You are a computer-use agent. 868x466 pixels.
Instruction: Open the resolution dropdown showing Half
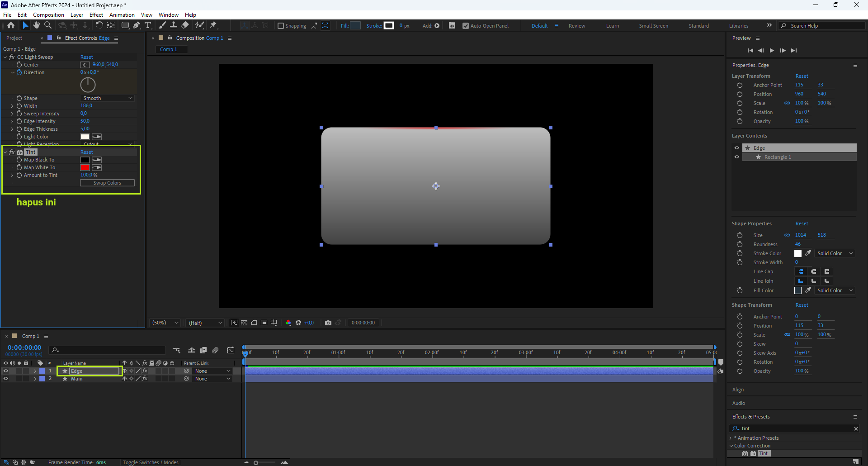[206, 323]
